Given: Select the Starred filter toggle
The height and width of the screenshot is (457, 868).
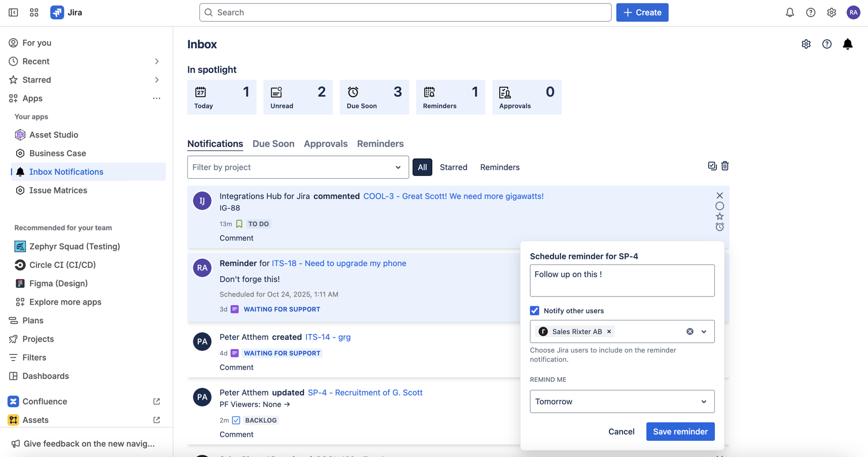Looking at the screenshot, I should [x=453, y=167].
